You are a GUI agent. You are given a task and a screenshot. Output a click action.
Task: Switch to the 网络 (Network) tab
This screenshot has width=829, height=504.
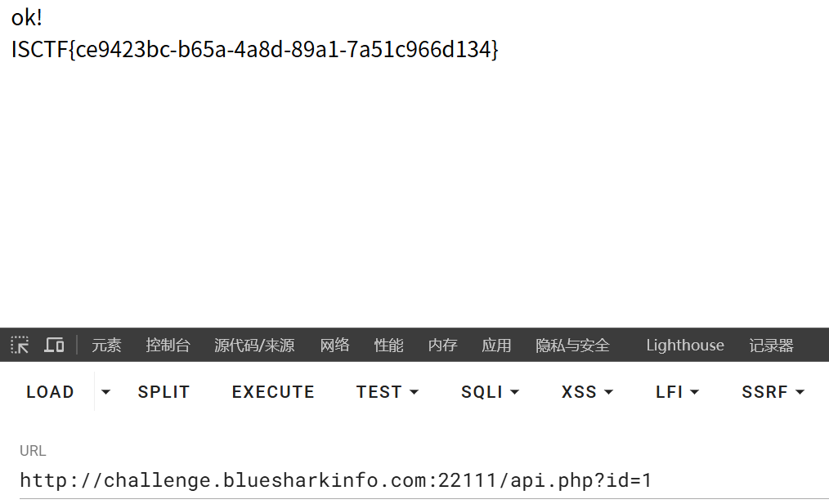[334, 346]
